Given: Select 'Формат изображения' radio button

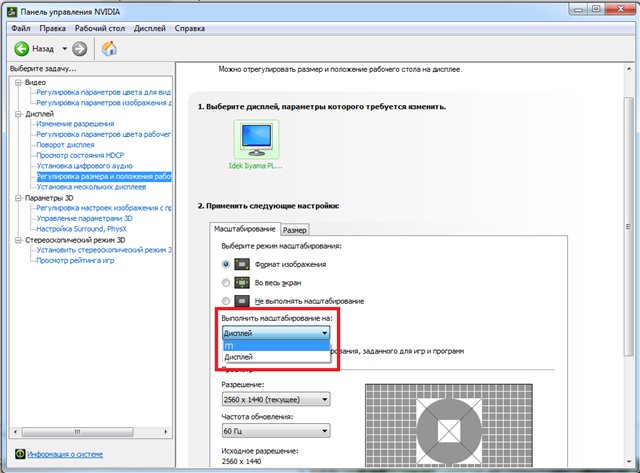Looking at the screenshot, I should pos(226,264).
